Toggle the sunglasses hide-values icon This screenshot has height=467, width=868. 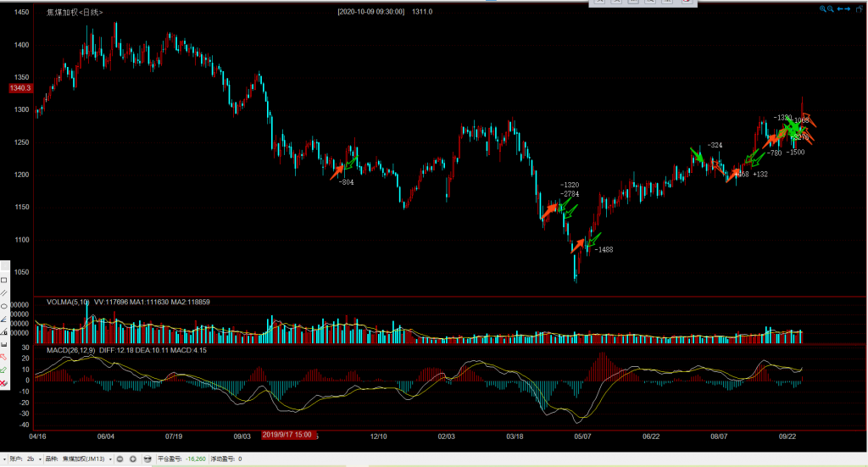[x=147, y=459]
